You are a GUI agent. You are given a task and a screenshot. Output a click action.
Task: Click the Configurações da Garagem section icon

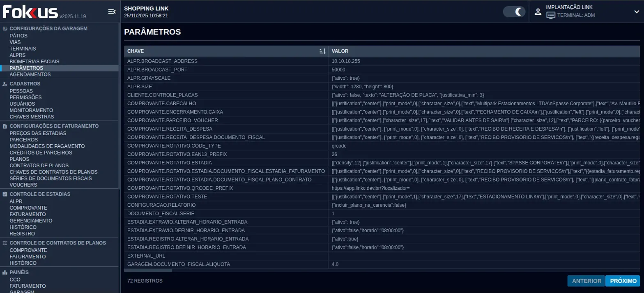[5, 29]
